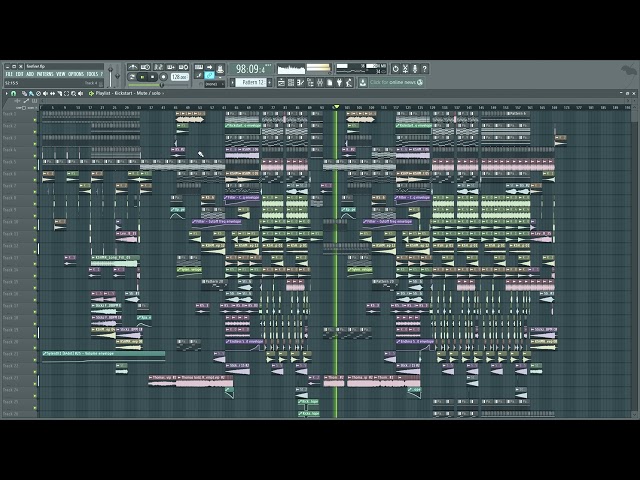Click the master pitch slider
The width and height of the screenshot is (640, 480).
point(117,76)
